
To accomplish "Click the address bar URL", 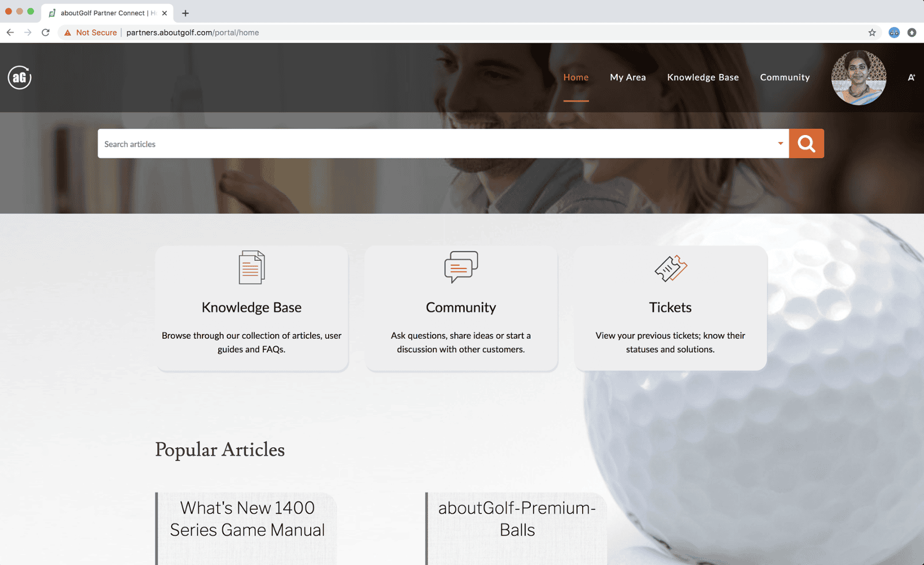I will click(x=192, y=32).
